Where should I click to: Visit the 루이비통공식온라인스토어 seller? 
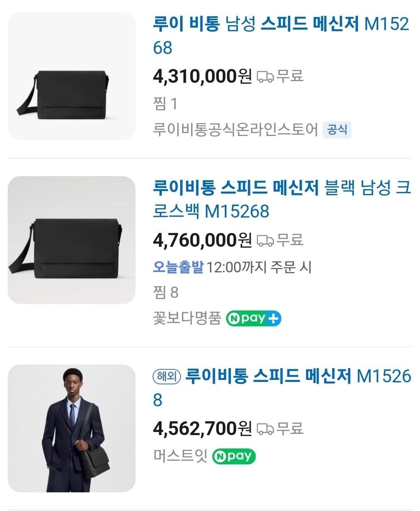click(x=235, y=130)
